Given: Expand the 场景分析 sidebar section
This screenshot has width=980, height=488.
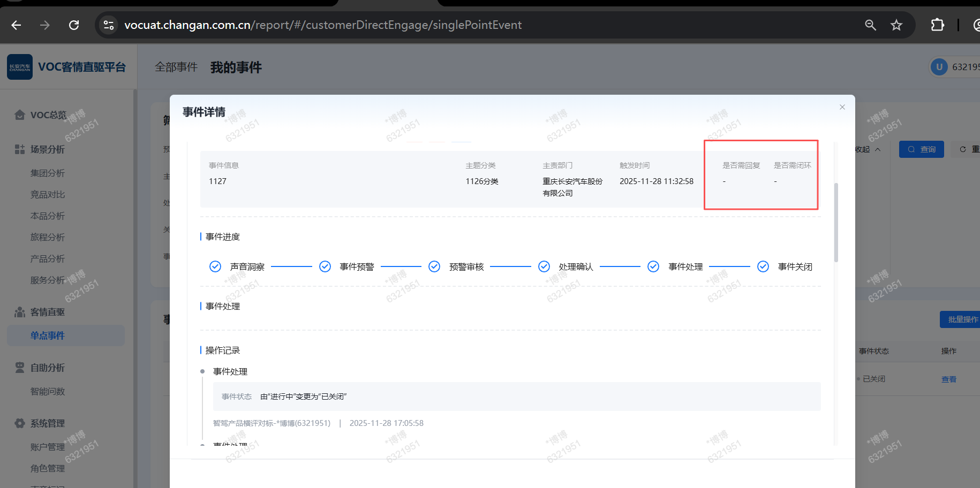Looking at the screenshot, I should (47, 149).
